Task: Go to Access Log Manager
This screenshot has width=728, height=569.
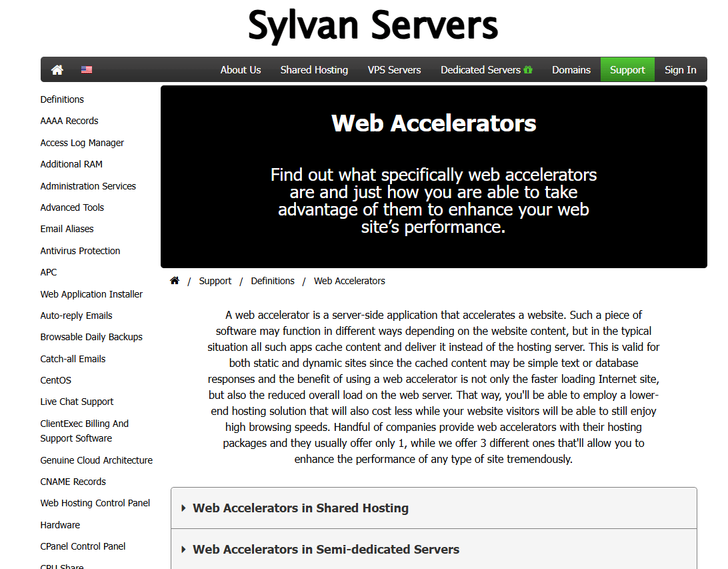Action: (x=82, y=143)
